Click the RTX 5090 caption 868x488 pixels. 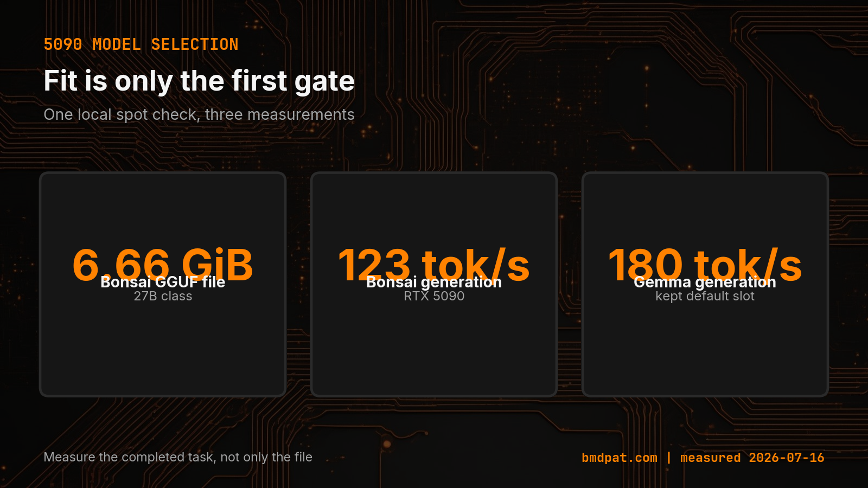434,296
